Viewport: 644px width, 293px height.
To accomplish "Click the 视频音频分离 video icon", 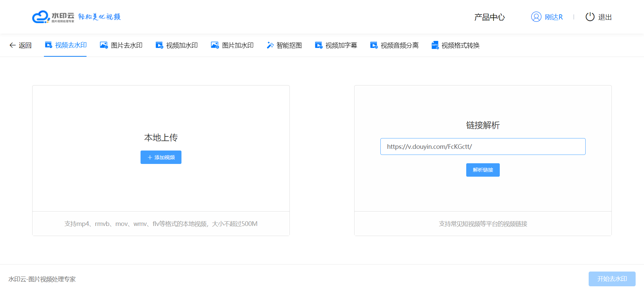I will coord(374,45).
